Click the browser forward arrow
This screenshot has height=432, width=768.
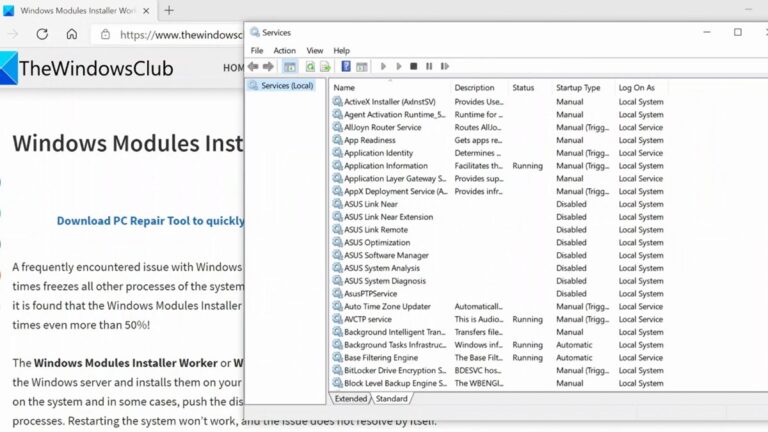[x=13, y=34]
